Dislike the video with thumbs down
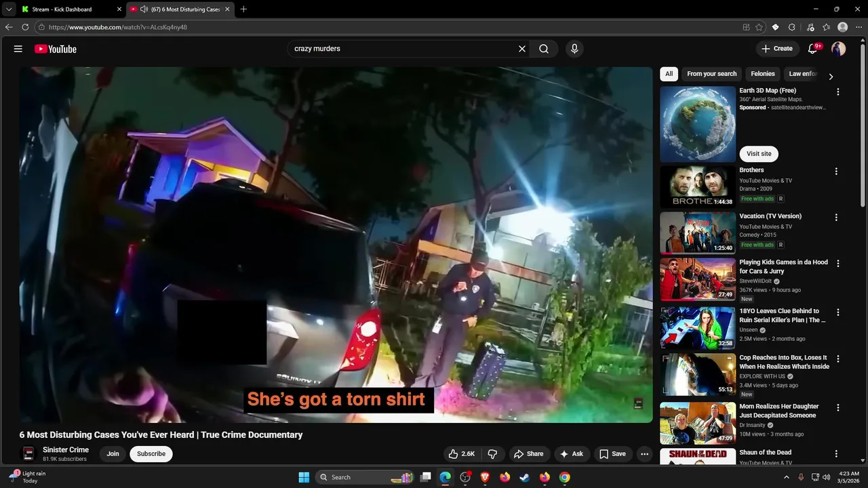The height and width of the screenshot is (488, 868). point(493,454)
